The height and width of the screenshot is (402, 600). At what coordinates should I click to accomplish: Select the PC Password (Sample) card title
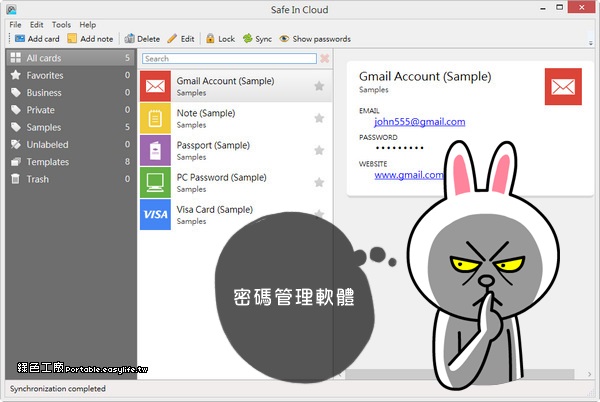222,177
